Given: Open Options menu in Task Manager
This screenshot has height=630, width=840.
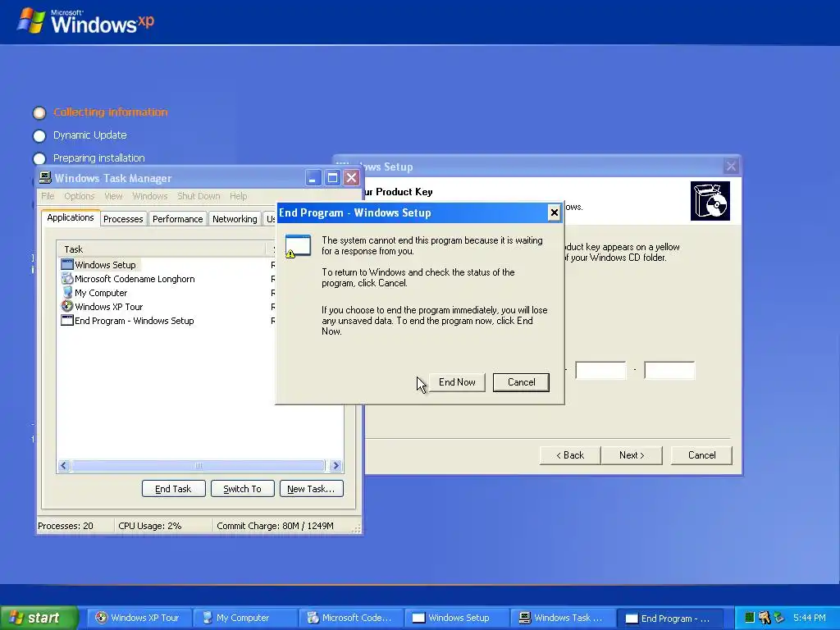Looking at the screenshot, I should (x=80, y=196).
